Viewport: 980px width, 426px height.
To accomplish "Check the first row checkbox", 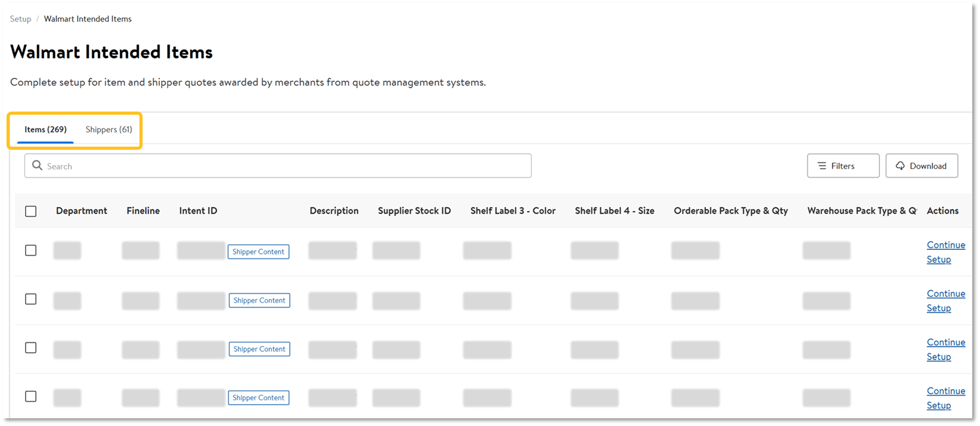I will point(31,250).
